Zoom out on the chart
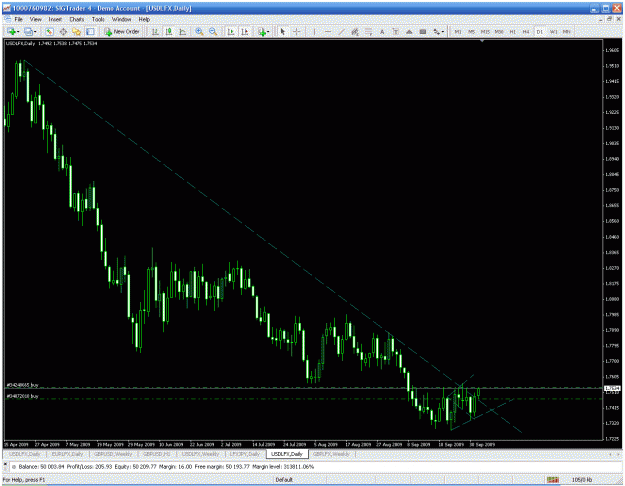The image size is (625, 486). click(213, 31)
